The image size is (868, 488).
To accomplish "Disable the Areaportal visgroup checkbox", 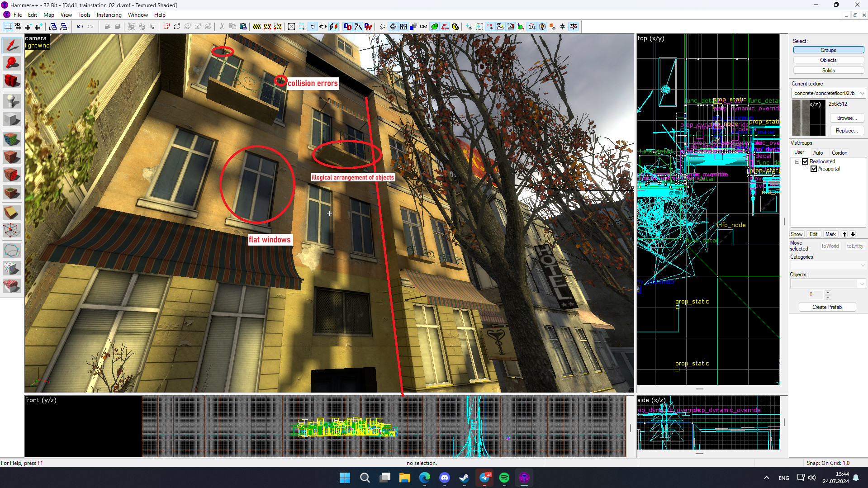I will (814, 168).
